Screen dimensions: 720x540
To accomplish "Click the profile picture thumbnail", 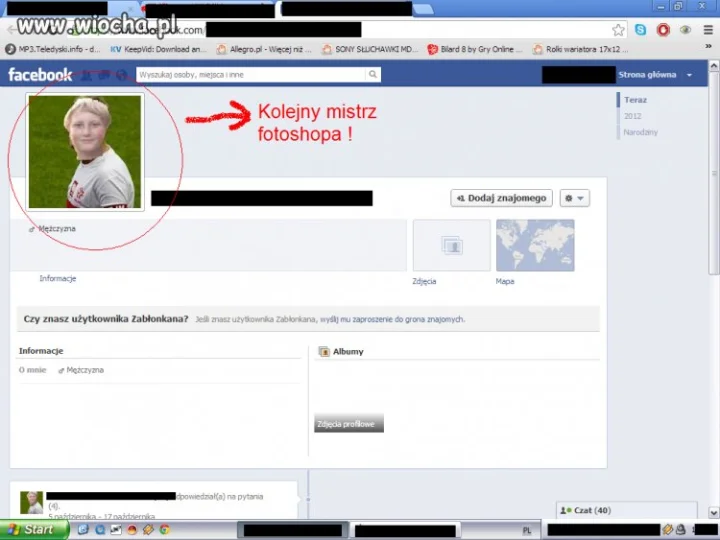I will pos(85,152).
